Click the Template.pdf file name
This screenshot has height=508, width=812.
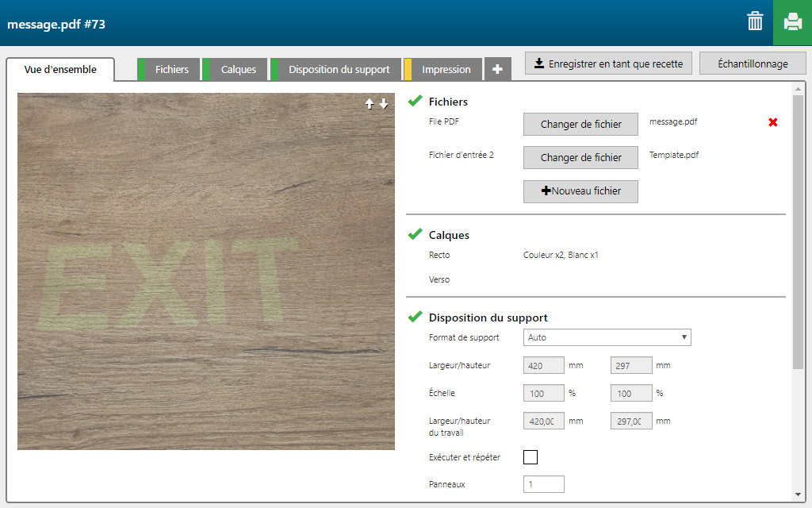[674, 155]
